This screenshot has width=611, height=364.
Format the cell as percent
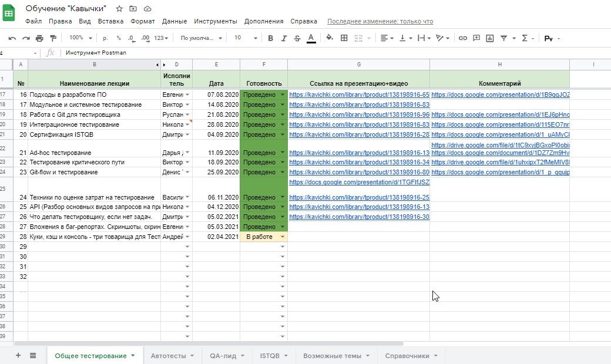[119, 38]
